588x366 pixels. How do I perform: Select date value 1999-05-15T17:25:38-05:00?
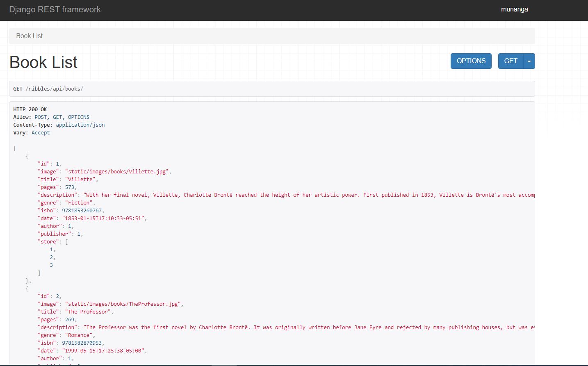tap(103, 351)
